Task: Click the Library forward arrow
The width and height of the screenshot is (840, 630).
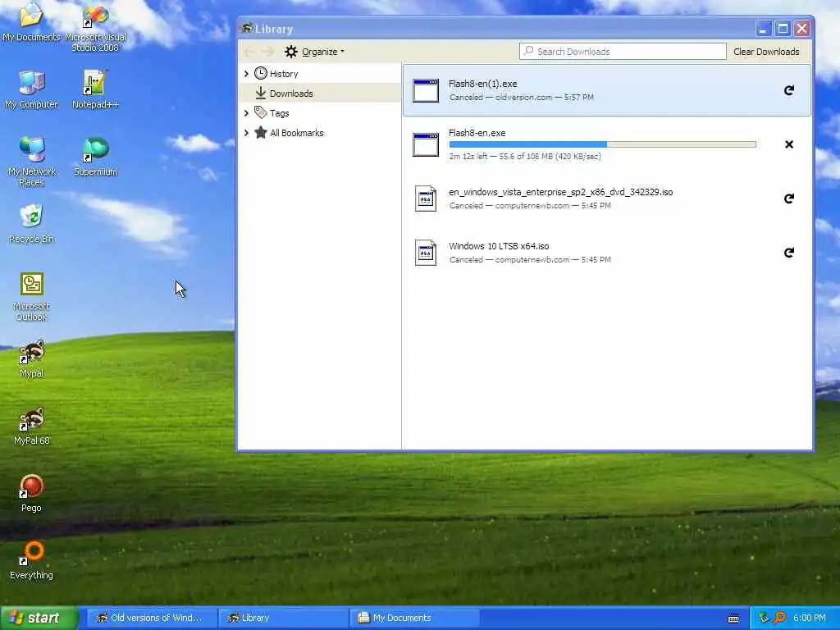Action: 268,52
